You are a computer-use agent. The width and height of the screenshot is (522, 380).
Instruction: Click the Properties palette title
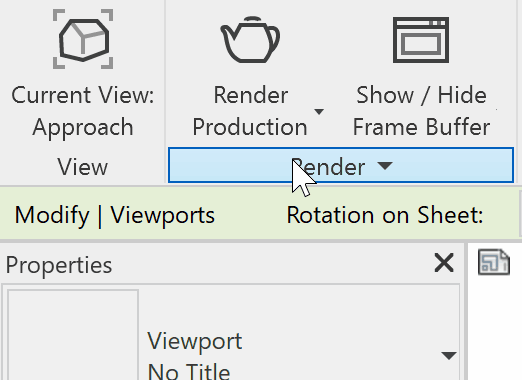point(59,265)
